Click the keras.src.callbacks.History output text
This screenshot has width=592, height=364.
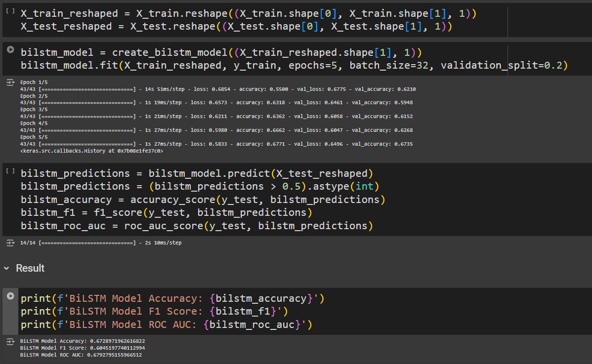click(x=92, y=151)
